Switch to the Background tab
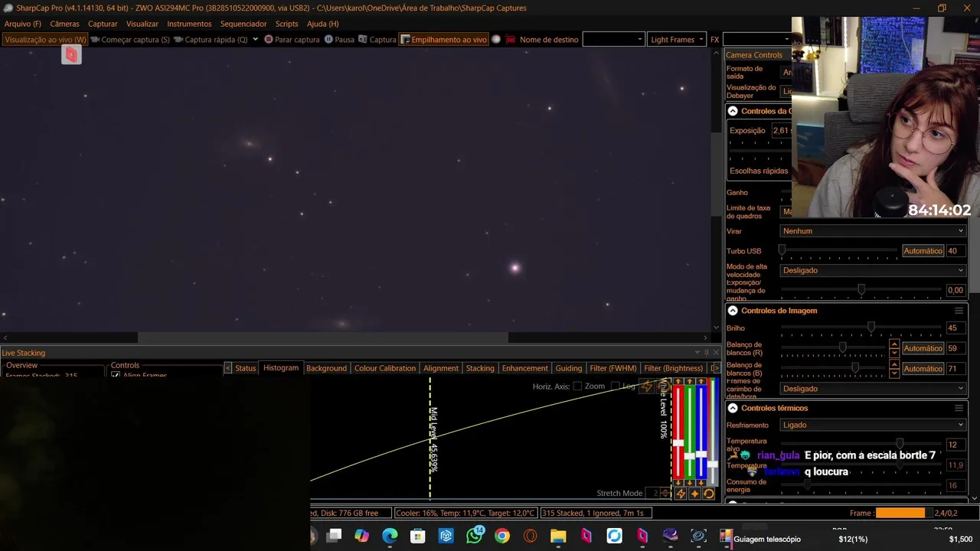 point(326,368)
